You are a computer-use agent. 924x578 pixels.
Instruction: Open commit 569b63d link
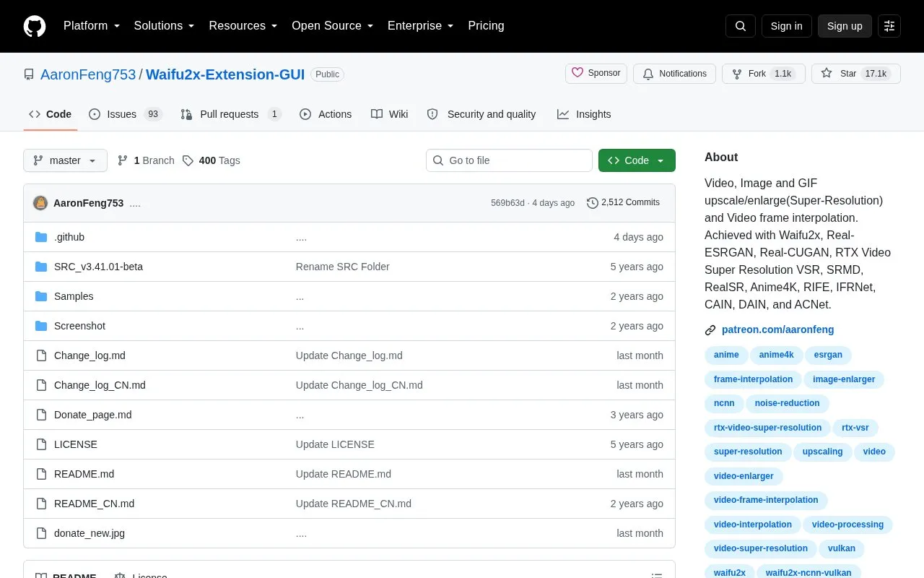point(507,203)
